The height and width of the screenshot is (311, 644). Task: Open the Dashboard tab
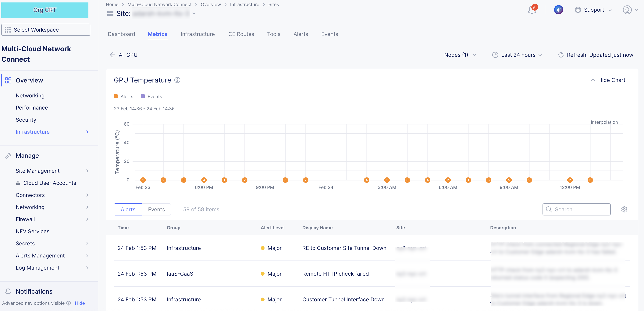[x=121, y=34]
